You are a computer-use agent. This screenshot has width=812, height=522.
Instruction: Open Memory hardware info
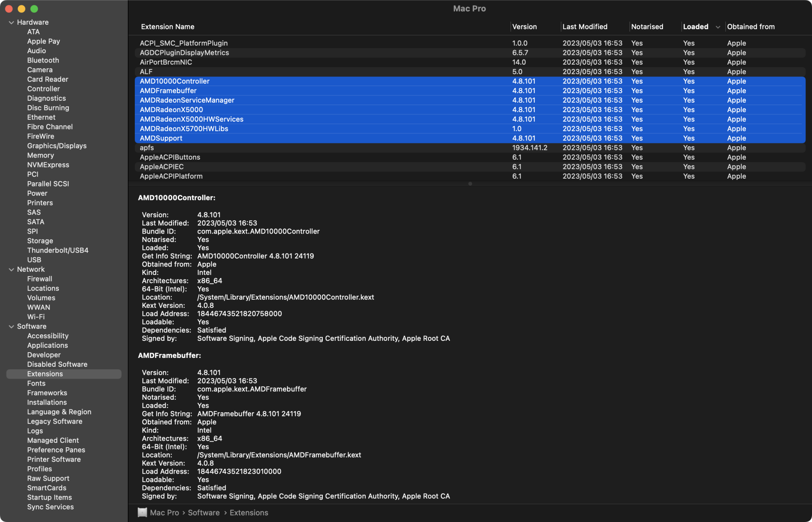point(40,155)
